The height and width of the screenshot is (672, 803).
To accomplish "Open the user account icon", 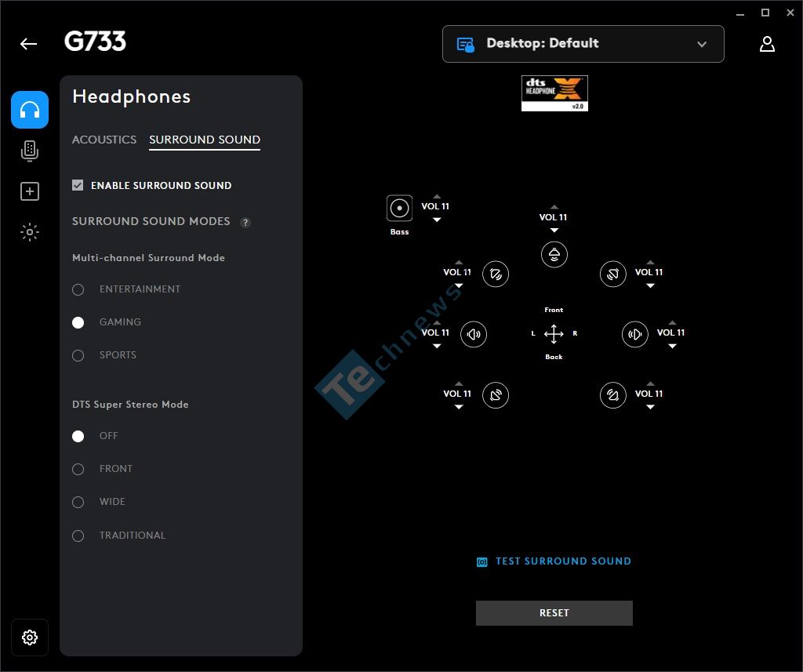I will (767, 44).
